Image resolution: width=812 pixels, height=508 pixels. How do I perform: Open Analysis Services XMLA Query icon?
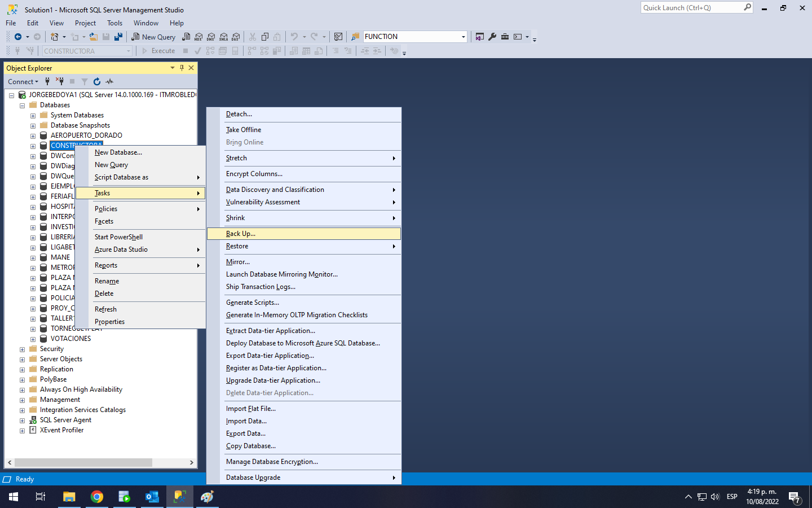coord(223,37)
